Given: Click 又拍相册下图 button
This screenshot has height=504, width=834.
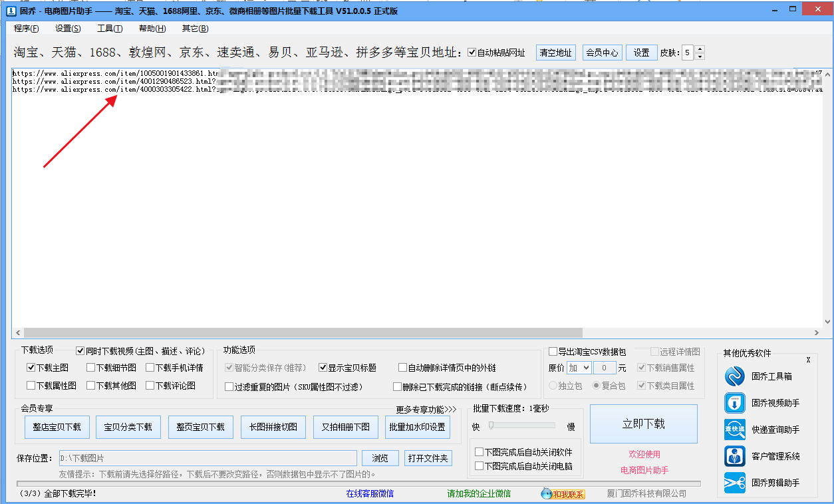Looking at the screenshot, I should (x=346, y=427).
